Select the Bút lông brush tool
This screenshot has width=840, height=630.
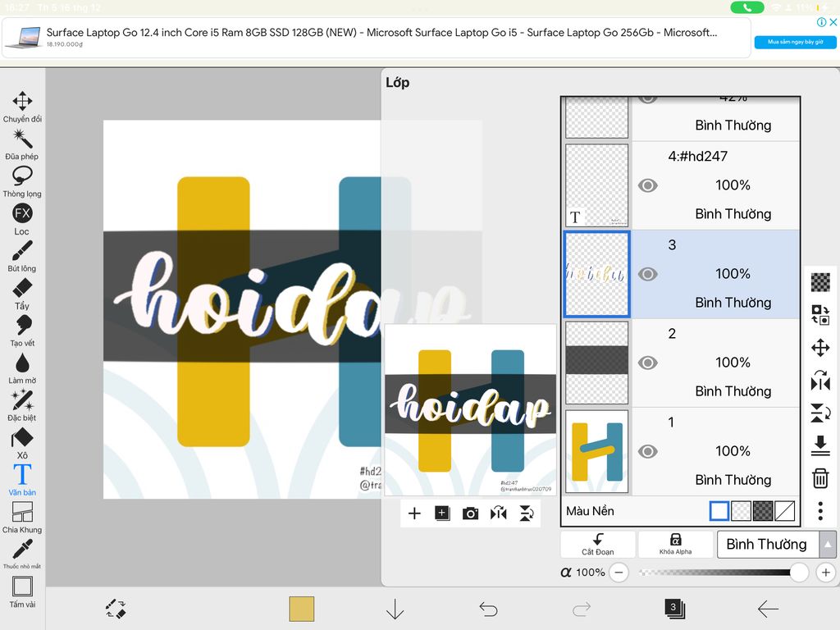pyautogui.click(x=22, y=256)
